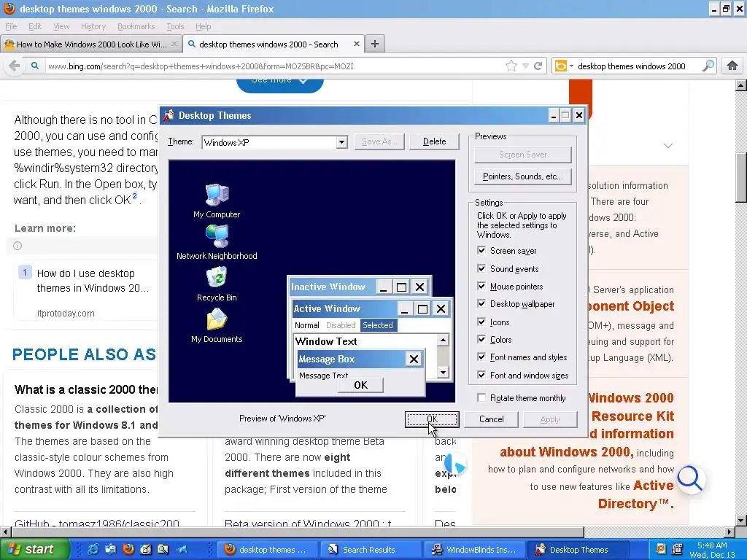
Task: Toggle Font names and styles checkbox
Action: tap(481, 357)
